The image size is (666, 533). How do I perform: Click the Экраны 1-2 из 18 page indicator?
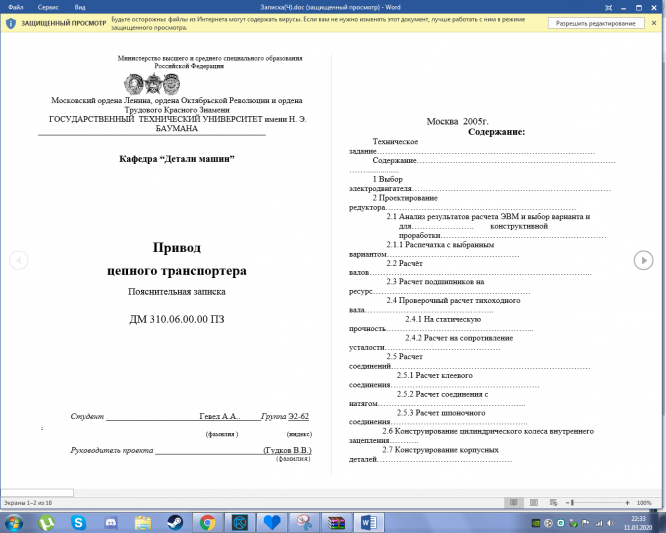tap(28, 502)
